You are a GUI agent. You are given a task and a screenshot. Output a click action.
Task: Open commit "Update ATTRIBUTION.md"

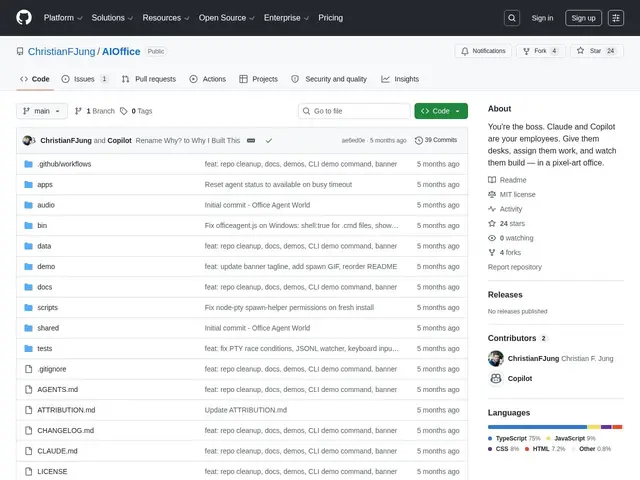coord(246,410)
